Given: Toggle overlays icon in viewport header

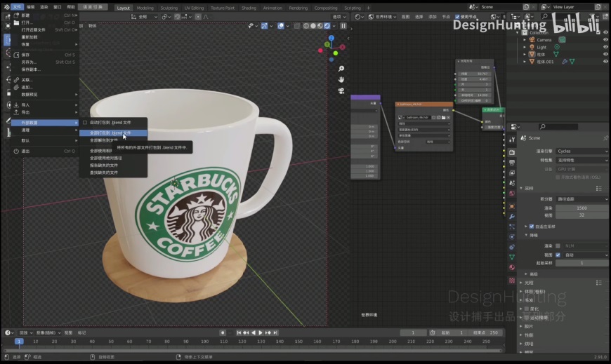Looking at the screenshot, I should 281,26.
